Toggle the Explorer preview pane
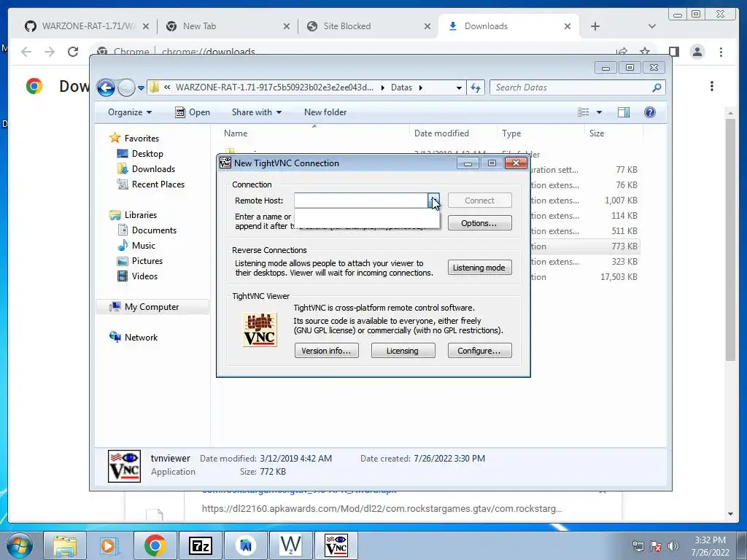 click(x=624, y=112)
